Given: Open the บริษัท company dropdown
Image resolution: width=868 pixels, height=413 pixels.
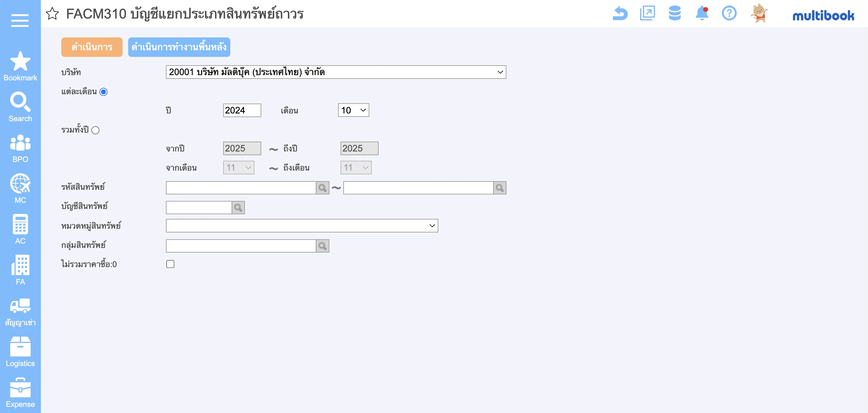Looking at the screenshot, I should pyautogui.click(x=336, y=72).
